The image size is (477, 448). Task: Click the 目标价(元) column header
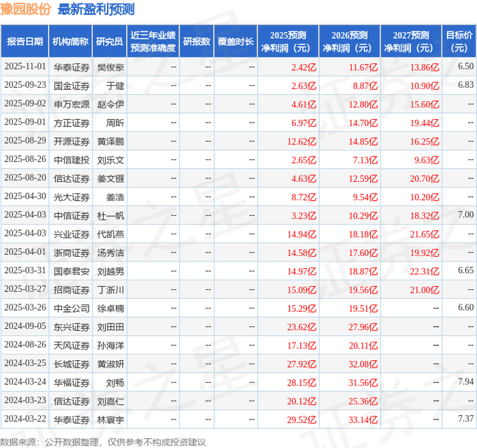coord(459,42)
